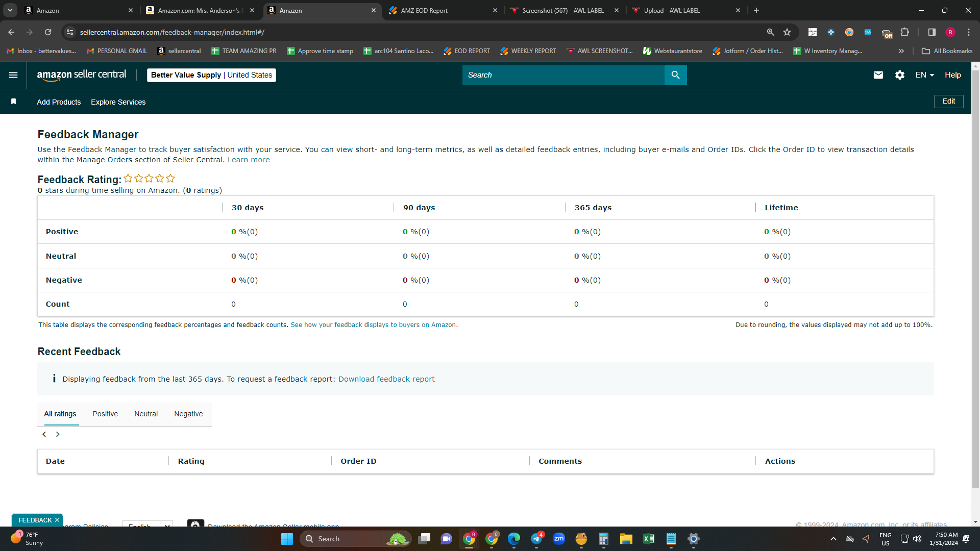The image size is (980, 551).
Task: Open the clock showing 7:50 AM
Action: (x=944, y=539)
